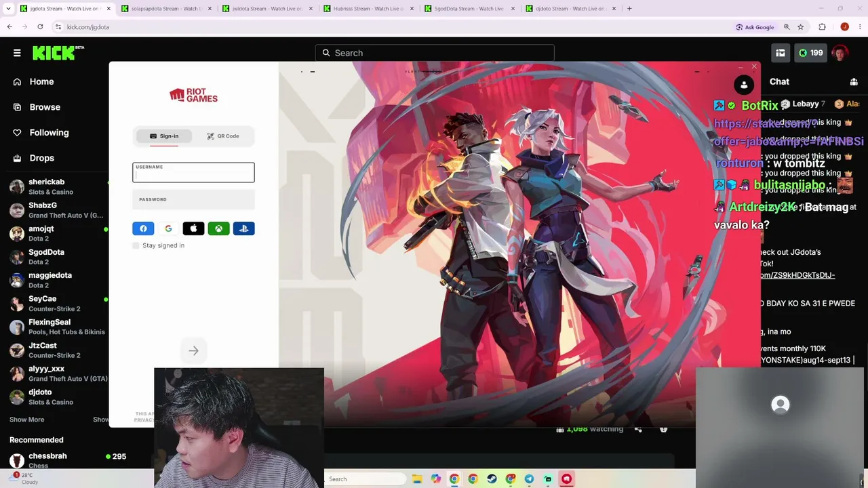868x488 pixels.
Task: Sign in with Xbox
Action: [x=218, y=228]
